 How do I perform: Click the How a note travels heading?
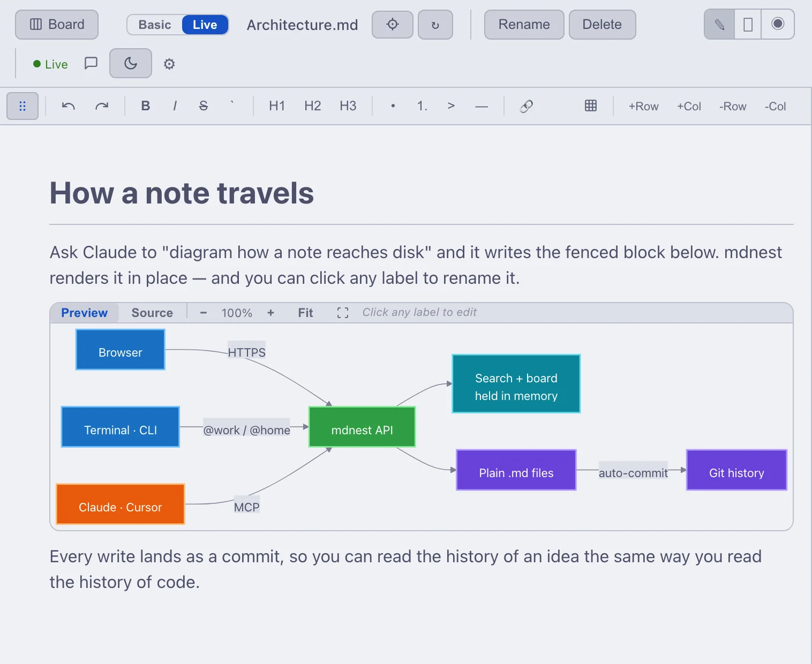[182, 193]
